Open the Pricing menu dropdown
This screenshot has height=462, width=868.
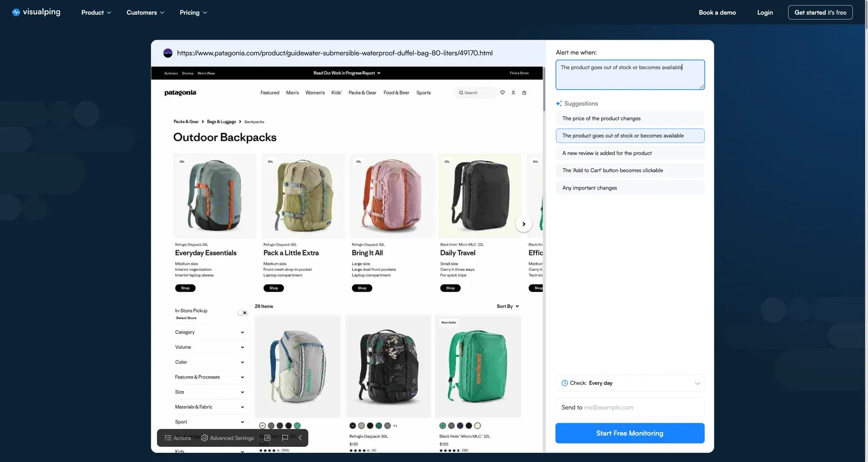(x=193, y=12)
